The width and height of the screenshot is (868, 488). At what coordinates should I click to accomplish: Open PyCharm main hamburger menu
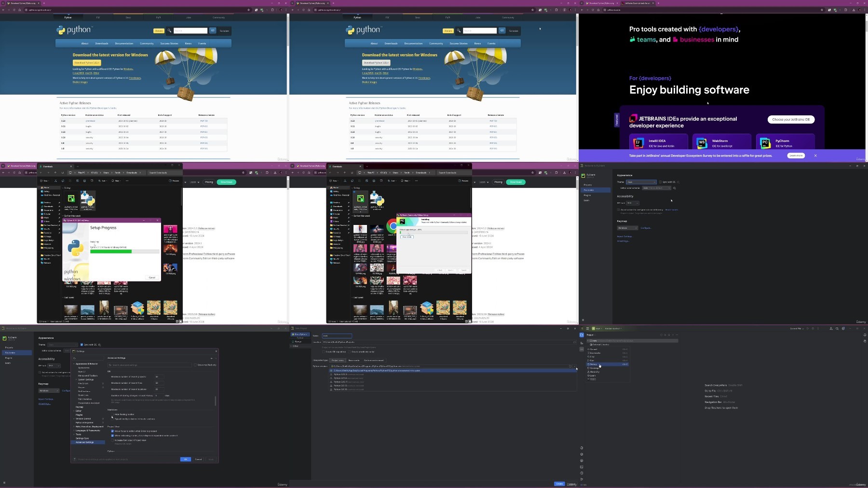[x=587, y=328]
